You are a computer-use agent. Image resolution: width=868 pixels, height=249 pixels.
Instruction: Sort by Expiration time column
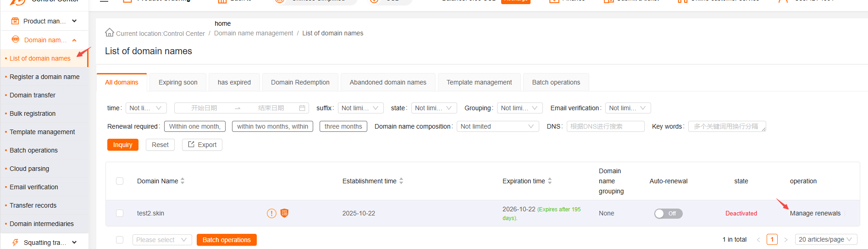pos(550,181)
